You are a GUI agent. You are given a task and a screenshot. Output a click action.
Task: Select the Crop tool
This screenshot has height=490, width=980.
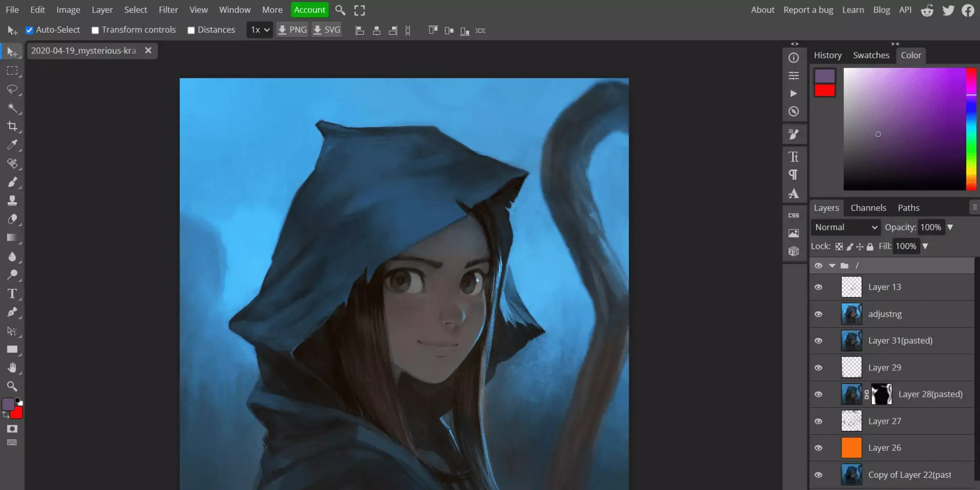(12, 126)
